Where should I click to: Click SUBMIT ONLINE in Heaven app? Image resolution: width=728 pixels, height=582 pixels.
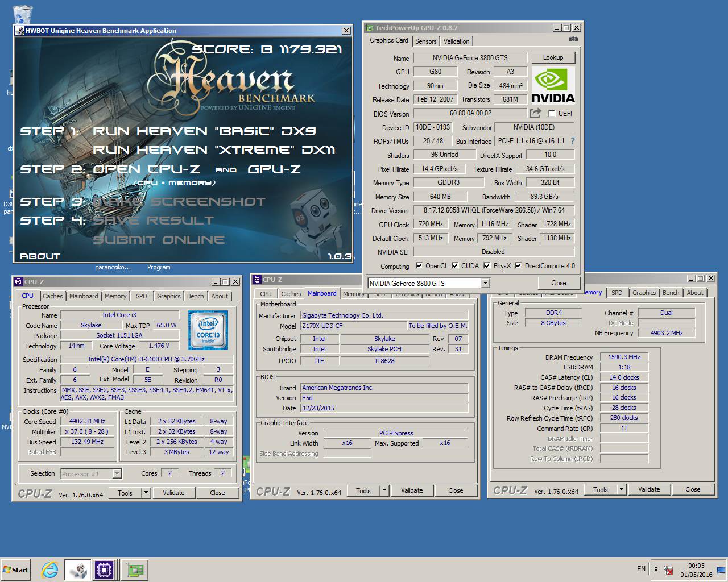point(159,240)
